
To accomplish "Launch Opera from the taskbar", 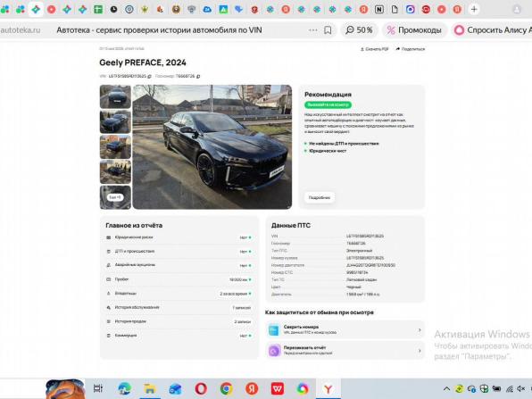I will (201, 388).
